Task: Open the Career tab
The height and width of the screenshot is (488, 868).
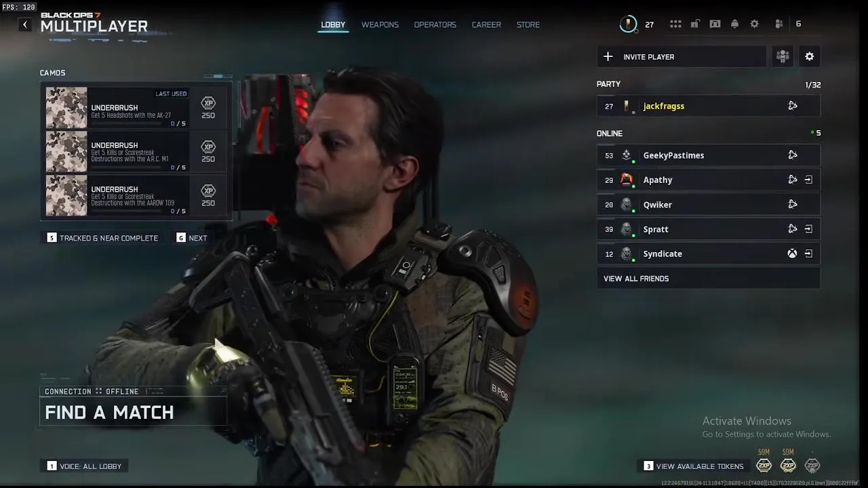Action: 486,24
